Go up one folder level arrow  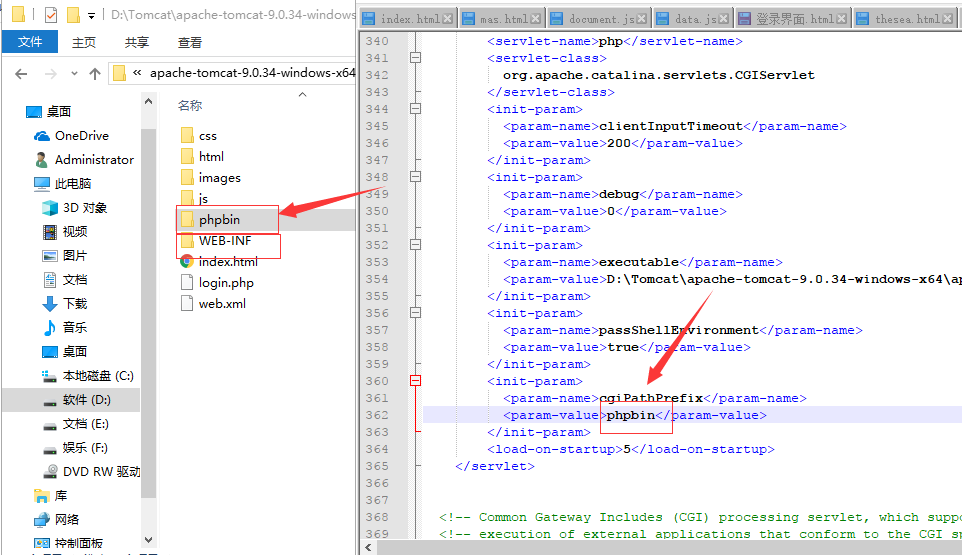click(x=94, y=74)
